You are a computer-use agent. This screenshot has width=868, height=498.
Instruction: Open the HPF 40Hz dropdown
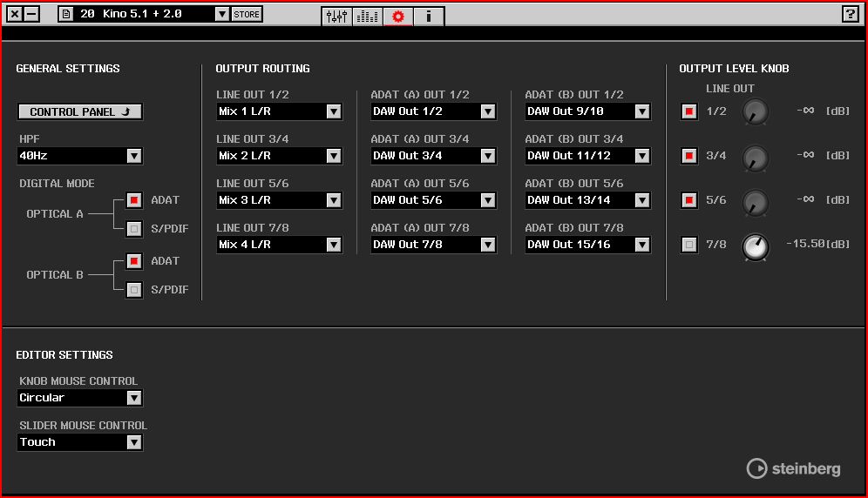(133, 156)
